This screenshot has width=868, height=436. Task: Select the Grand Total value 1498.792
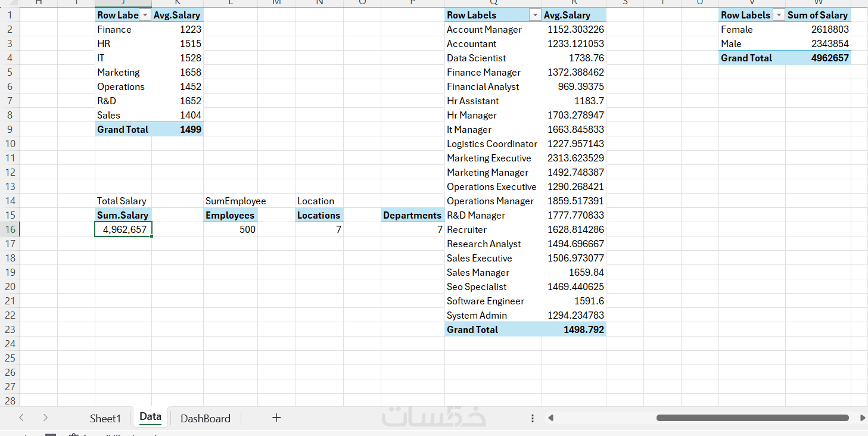click(x=574, y=329)
